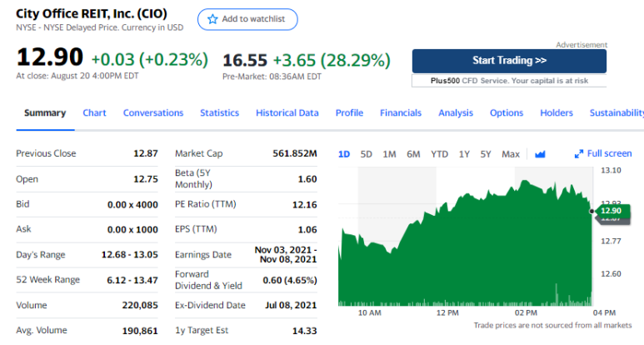Screen dimensions: 644x345
Task: Click the Open value 12.75
Action: coord(146,179)
